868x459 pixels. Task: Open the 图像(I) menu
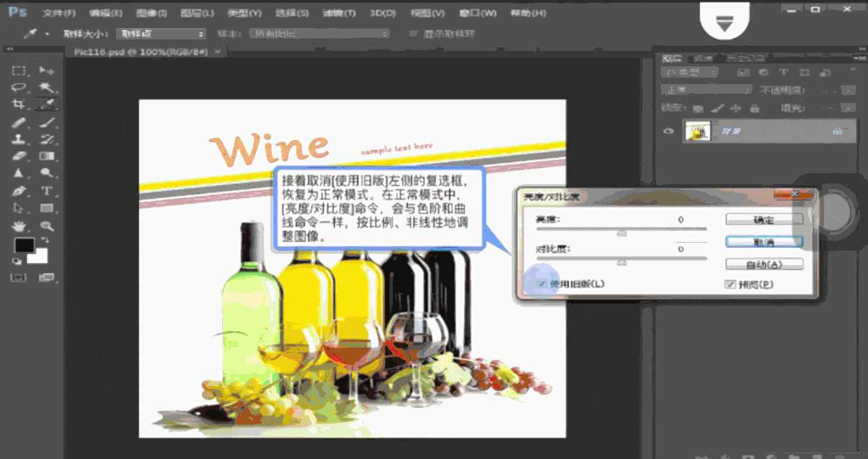click(151, 13)
